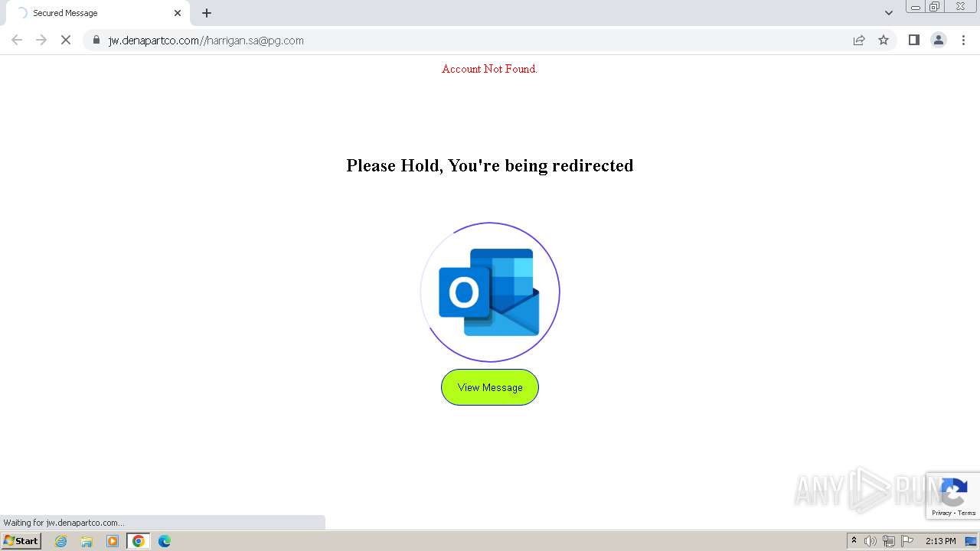This screenshot has width=980, height=551.
Task: Launch Internet Explorer from taskbar
Action: pyautogui.click(x=61, y=541)
